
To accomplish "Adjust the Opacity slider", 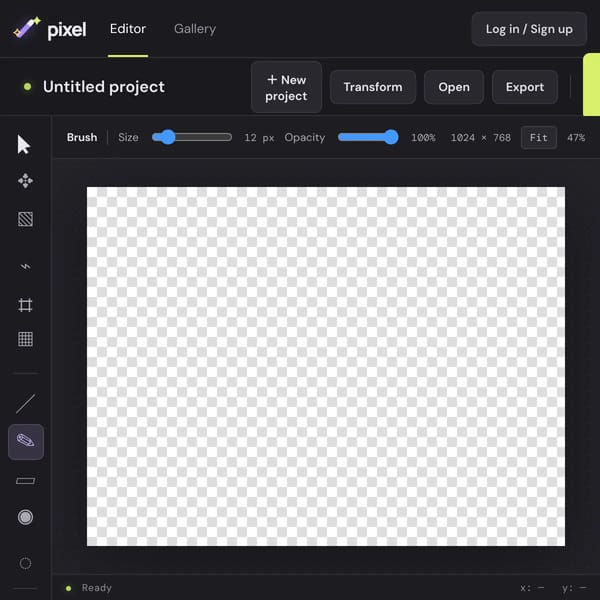I will tap(368, 137).
